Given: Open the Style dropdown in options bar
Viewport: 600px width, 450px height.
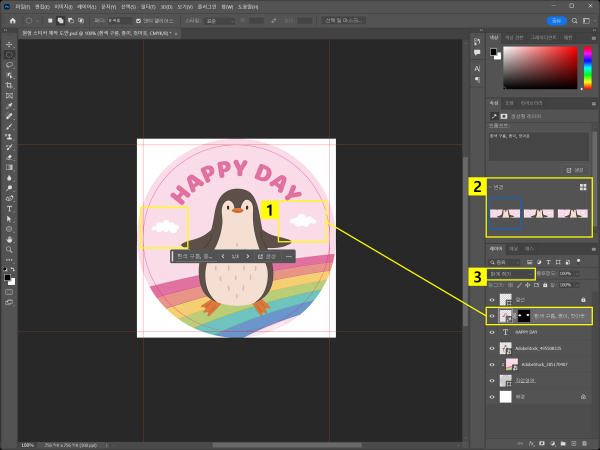Looking at the screenshot, I should [x=222, y=20].
